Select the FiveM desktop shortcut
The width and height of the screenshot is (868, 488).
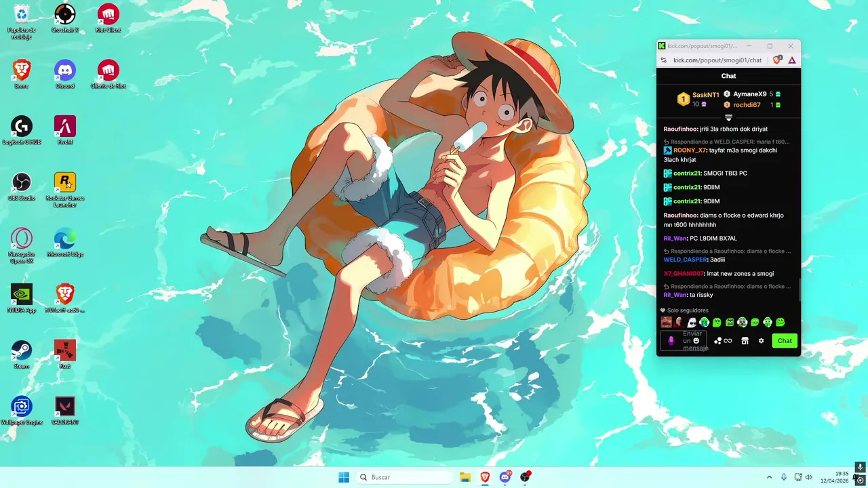64,130
